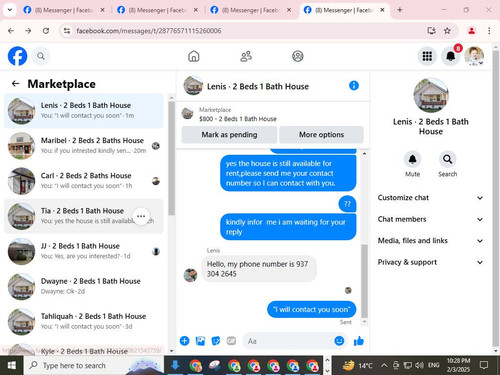
Task: Select the Lenis conversation in the list
Action: (x=84, y=111)
